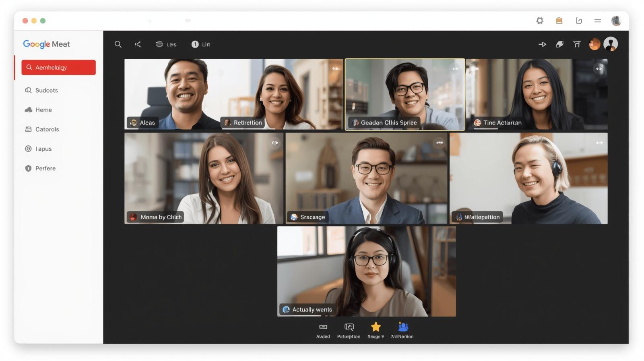Screen dimensions: 644x361
Task: Select Sudcots in the sidebar
Action: point(46,90)
